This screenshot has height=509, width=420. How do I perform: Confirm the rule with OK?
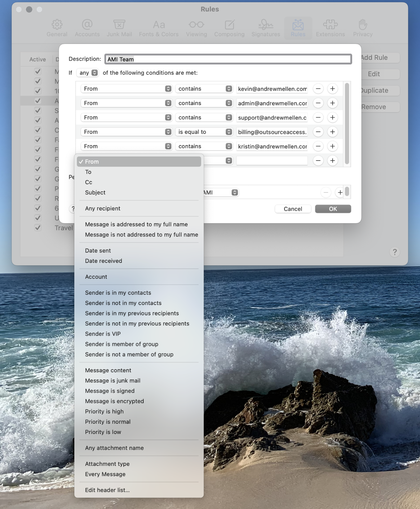(x=333, y=209)
